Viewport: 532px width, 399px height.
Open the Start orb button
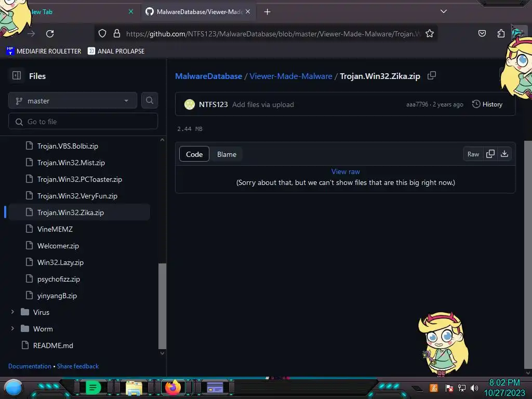(x=14, y=388)
